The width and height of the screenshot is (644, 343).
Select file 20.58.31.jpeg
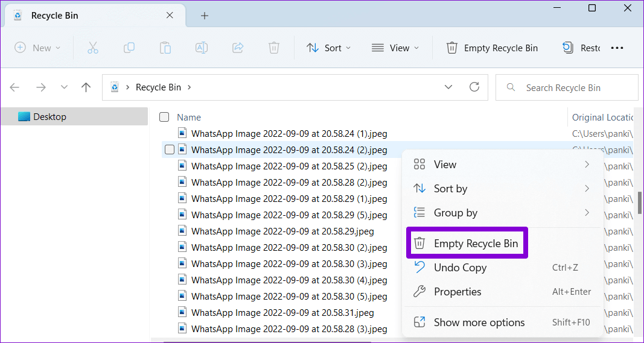282,313
